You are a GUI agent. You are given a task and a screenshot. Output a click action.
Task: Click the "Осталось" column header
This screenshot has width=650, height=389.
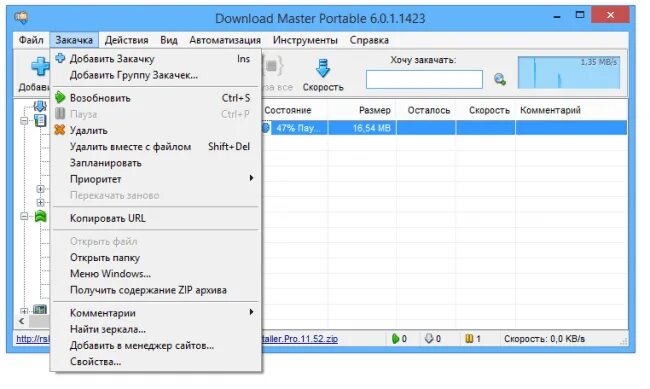(429, 110)
